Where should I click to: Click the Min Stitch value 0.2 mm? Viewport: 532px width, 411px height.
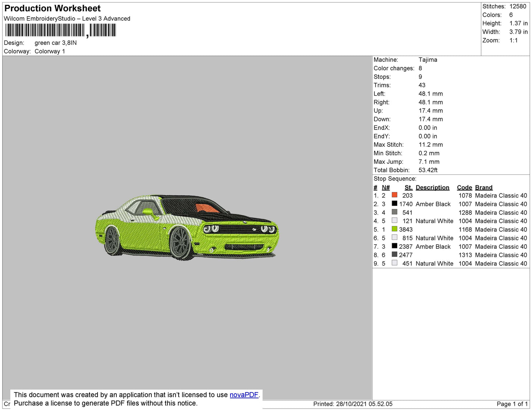pos(429,153)
